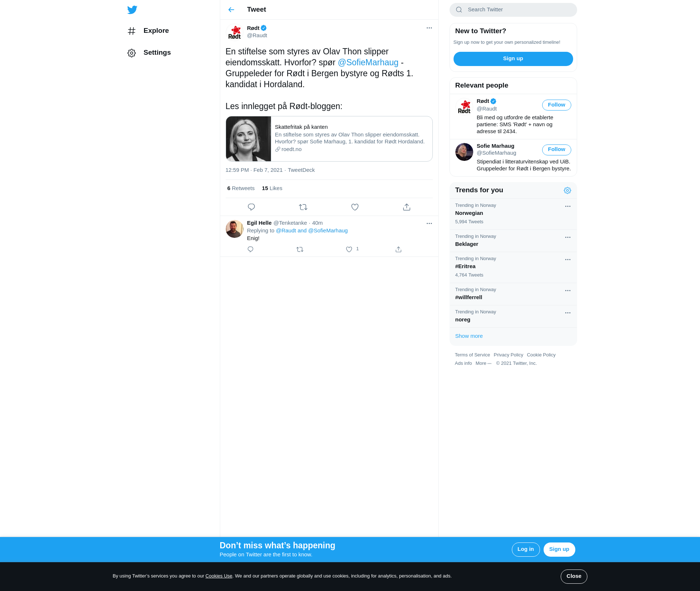The width and height of the screenshot is (700, 591).
Task: Open the @Raudt handle in Relevant people
Action: [486, 109]
